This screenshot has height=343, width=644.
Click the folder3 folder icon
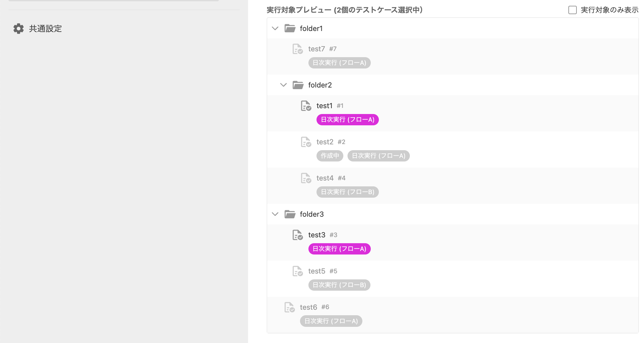pos(290,214)
